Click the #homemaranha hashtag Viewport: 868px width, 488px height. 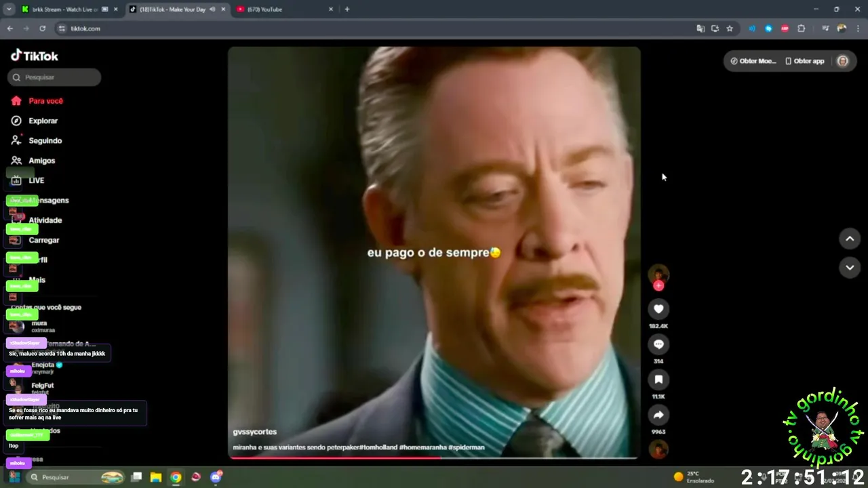point(423,447)
